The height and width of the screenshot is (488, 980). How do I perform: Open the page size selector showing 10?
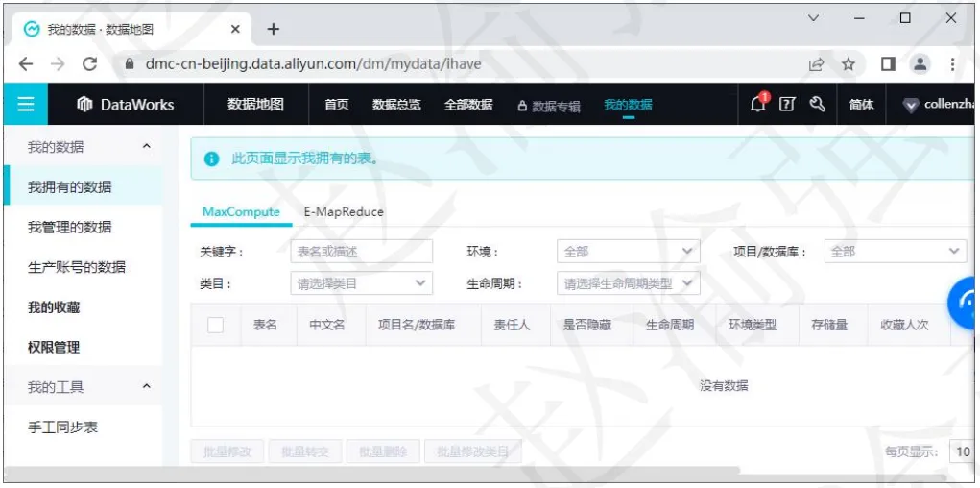961,451
